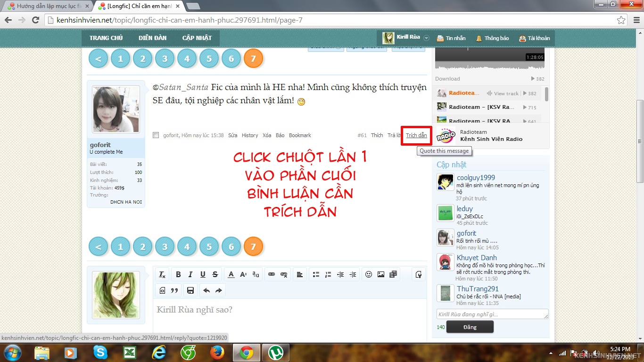Insert a bulleted list
The height and width of the screenshot is (362, 644).
316,274
